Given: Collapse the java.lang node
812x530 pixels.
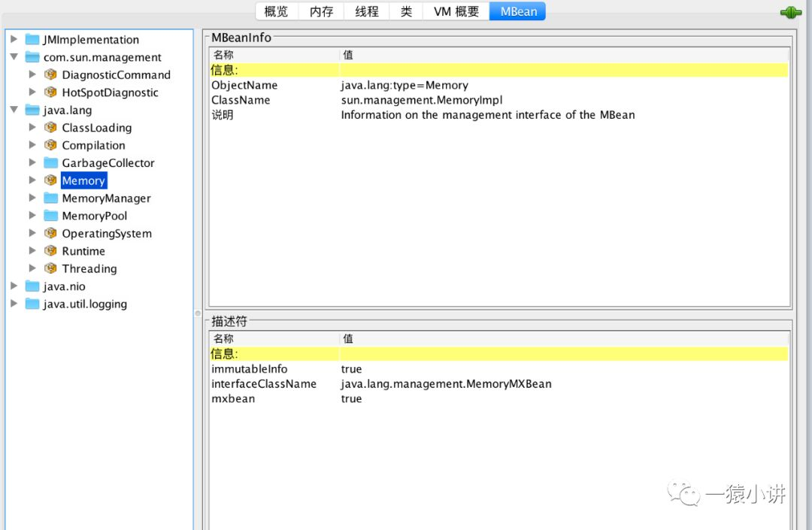Looking at the screenshot, I should [x=14, y=109].
